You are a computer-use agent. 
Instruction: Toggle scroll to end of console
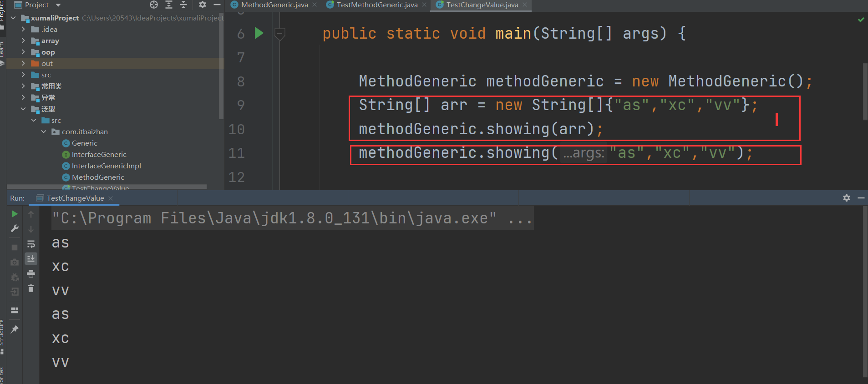(x=31, y=259)
